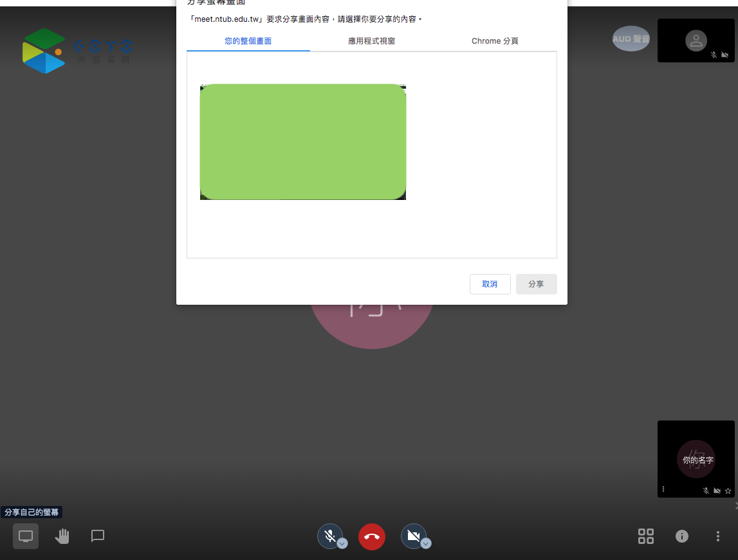Open the three-dot more options menu in toolbar
Viewport: 738px width, 560px height.
(718, 536)
